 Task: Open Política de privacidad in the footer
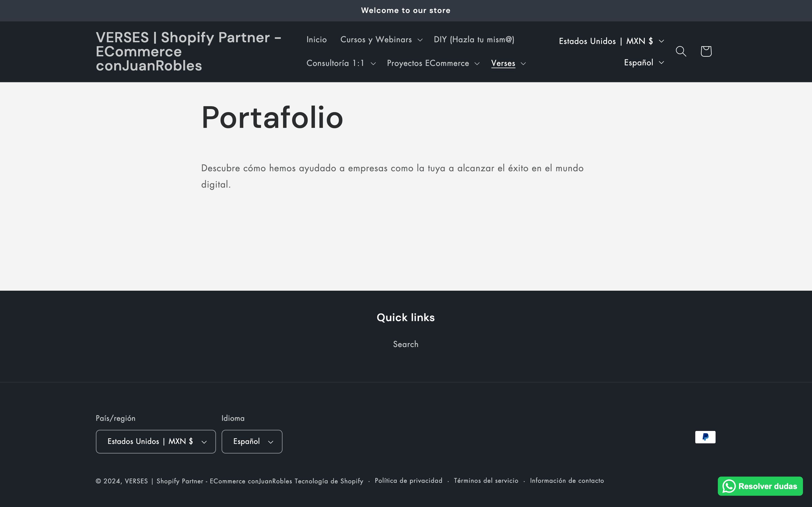tap(408, 481)
